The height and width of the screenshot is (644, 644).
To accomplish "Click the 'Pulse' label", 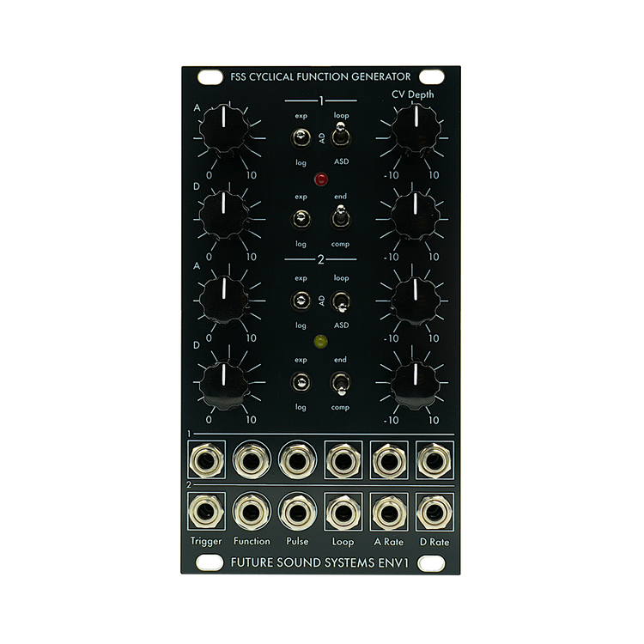I will tap(297, 541).
